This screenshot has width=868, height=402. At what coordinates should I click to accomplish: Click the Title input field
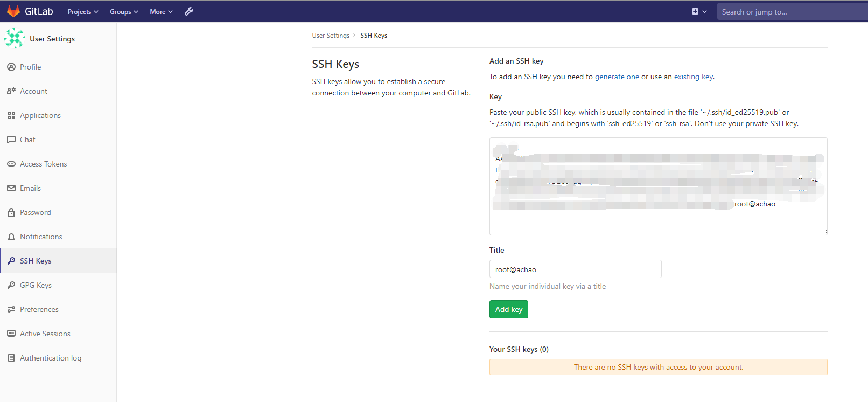click(575, 269)
